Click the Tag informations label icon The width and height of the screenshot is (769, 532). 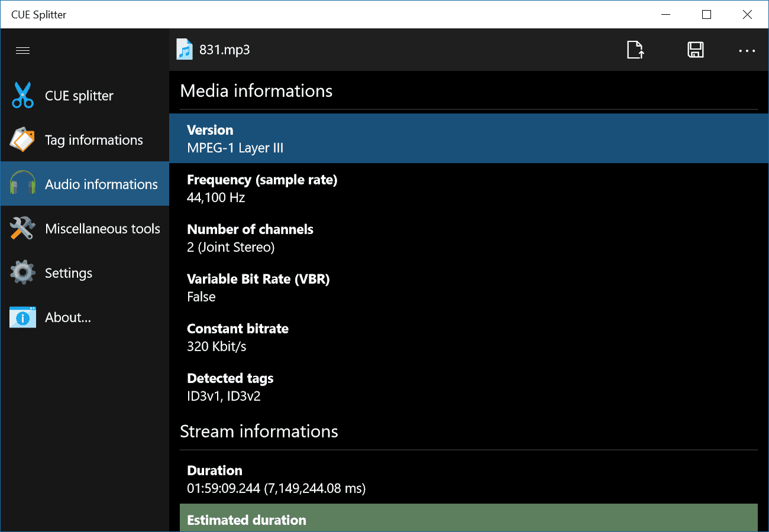tap(23, 140)
